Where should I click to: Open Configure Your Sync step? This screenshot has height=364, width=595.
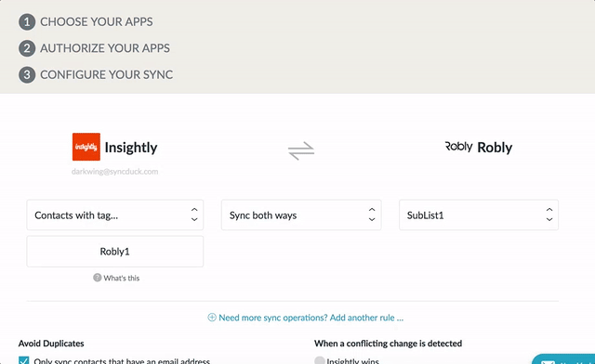(107, 75)
